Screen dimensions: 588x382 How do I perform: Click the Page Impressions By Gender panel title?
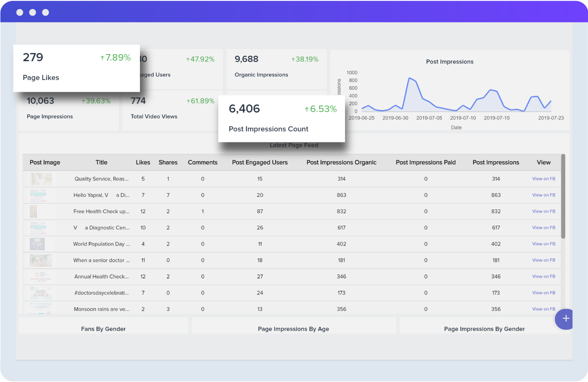(485, 329)
